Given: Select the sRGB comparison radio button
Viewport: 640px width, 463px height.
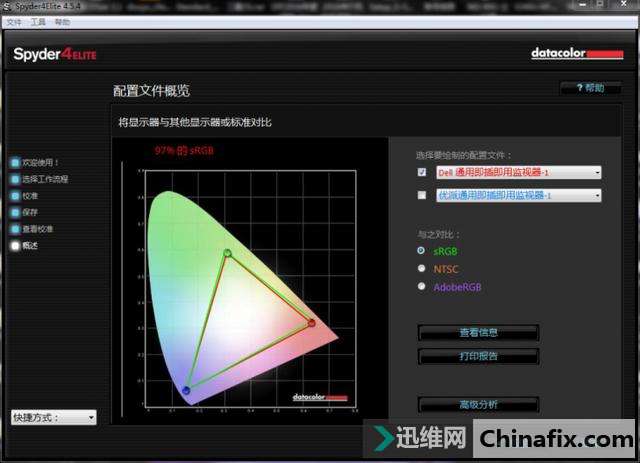Looking at the screenshot, I should (421, 250).
